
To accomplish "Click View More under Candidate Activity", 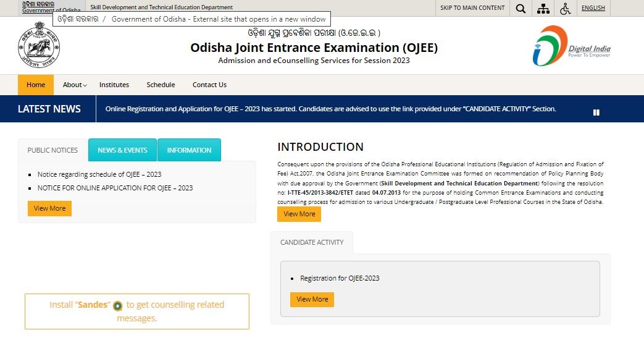I will point(312,299).
